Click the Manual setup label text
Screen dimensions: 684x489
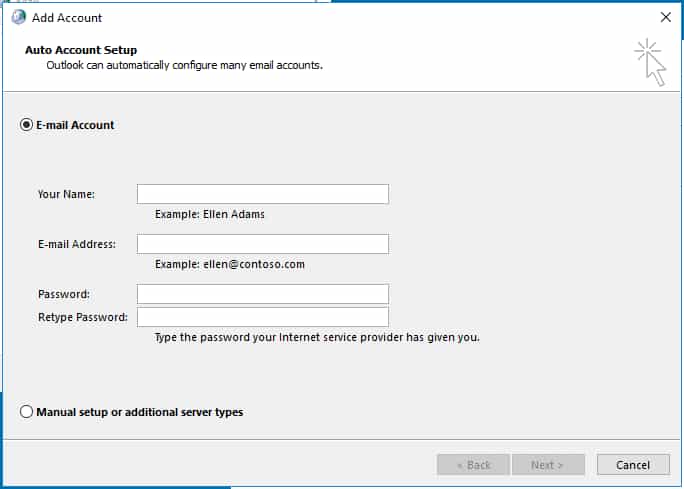pos(140,412)
